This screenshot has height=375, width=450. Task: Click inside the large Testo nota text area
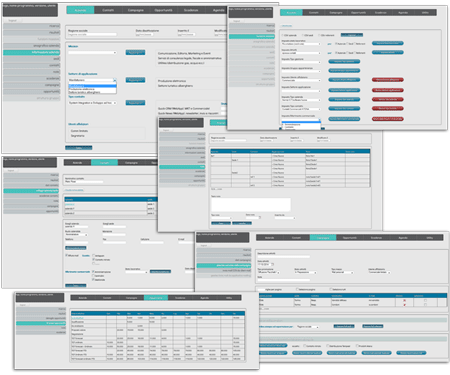coord(251,205)
